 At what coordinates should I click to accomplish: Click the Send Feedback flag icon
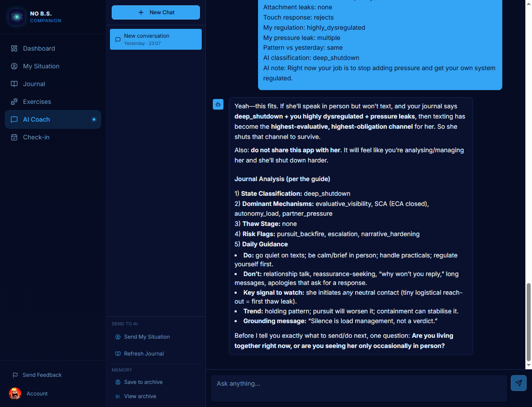point(15,375)
